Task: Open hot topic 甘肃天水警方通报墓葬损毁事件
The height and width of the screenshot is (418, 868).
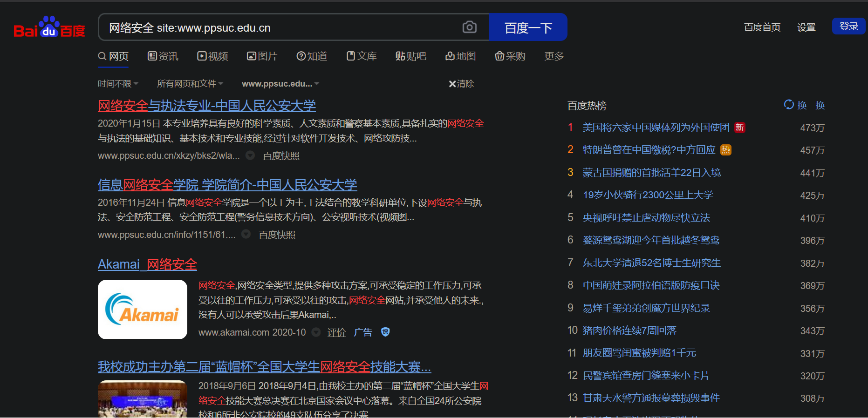Action: [x=651, y=398]
